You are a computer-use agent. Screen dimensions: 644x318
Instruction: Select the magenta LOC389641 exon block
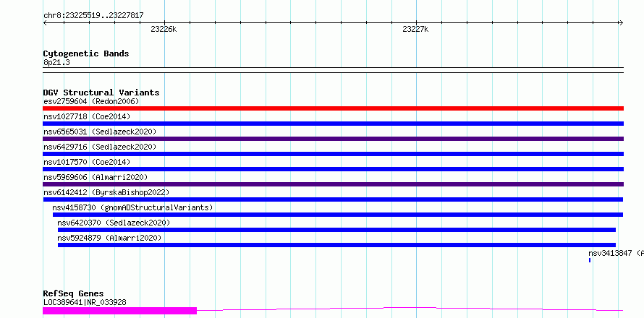click(120, 311)
